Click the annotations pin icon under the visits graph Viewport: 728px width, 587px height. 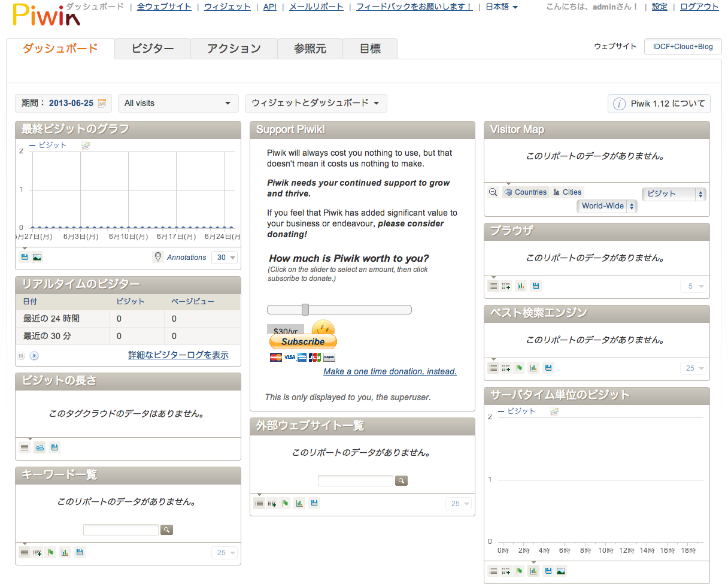(158, 257)
